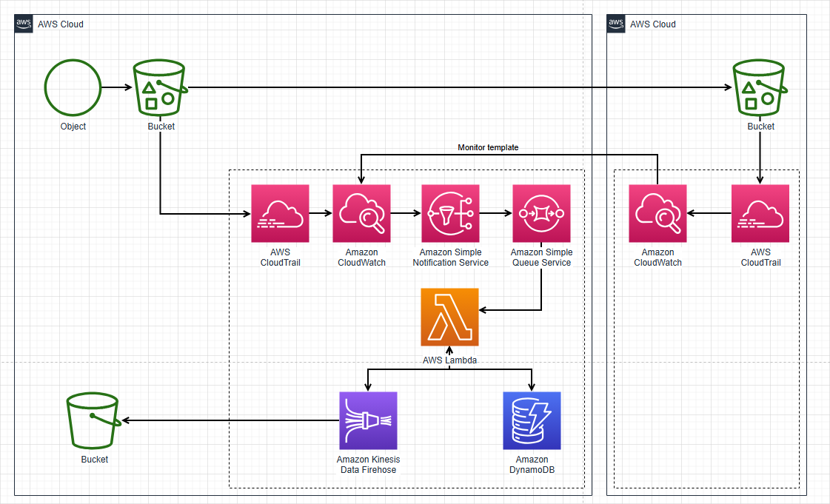Screen dimensions: 830x504
Task: Select the AWS CloudTrail icon in the right cloud
Action: (x=760, y=213)
